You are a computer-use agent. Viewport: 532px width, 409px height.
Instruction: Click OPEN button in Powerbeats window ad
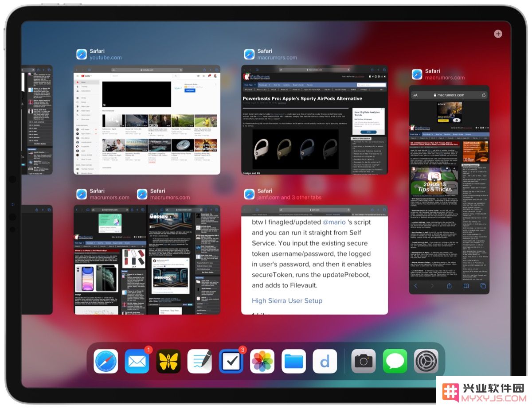pyautogui.click(x=368, y=132)
